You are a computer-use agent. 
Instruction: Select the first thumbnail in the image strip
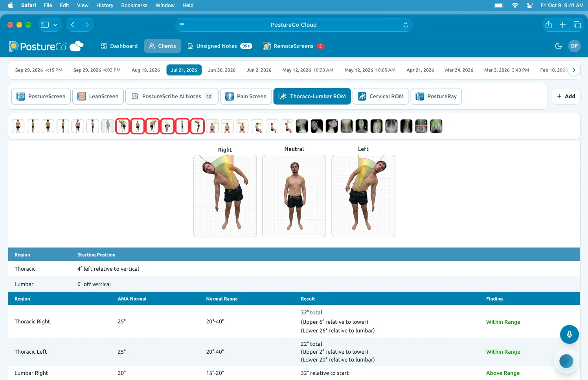tap(18, 126)
